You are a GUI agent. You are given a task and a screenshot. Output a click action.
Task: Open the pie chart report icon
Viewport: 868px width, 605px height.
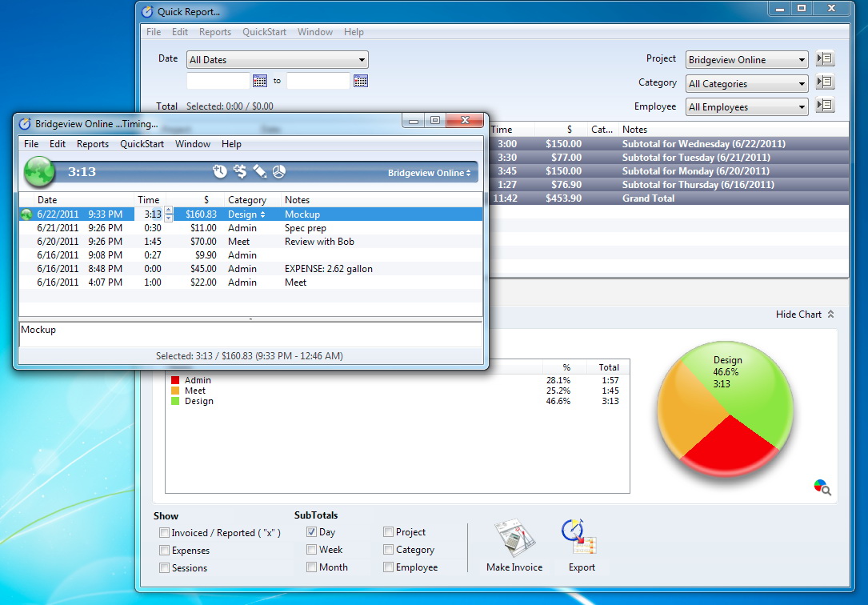coord(279,172)
